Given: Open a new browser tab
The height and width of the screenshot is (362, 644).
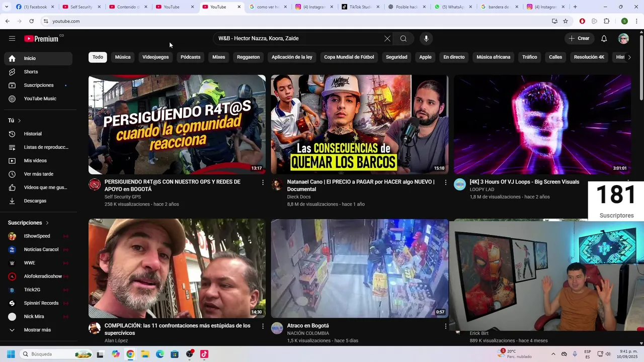Looking at the screenshot, I should tap(575, 7).
